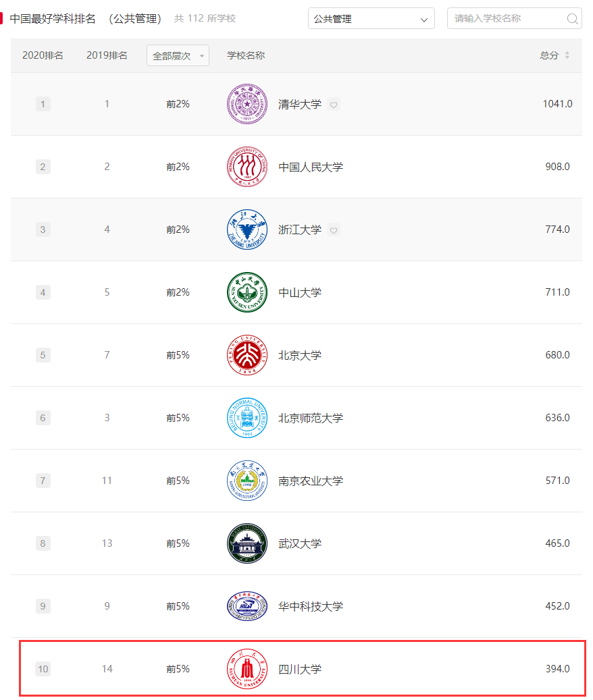Open the 四川大学 university page link

coord(299,668)
